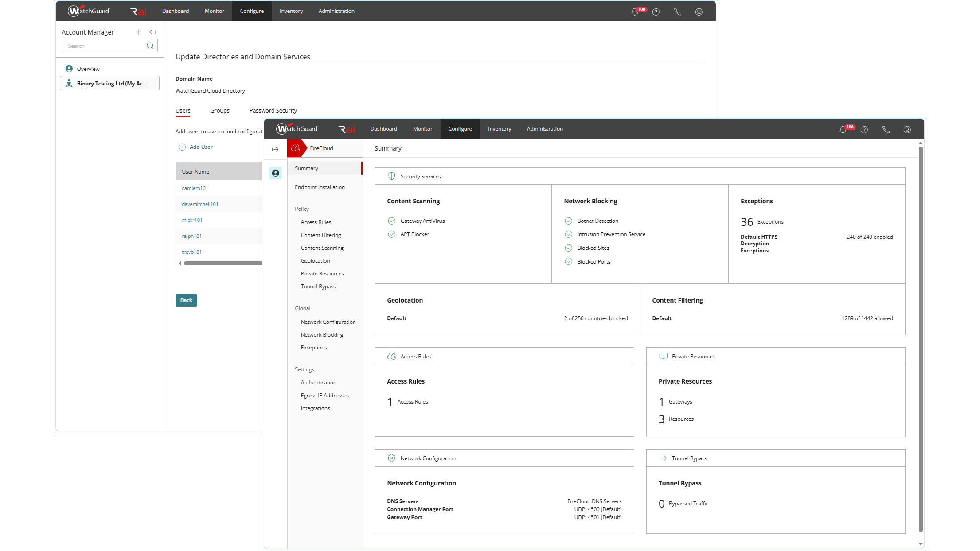Viewport: 980px width, 551px height.
Task: Click the Rai logo in front window
Action: tap(347, 129)
